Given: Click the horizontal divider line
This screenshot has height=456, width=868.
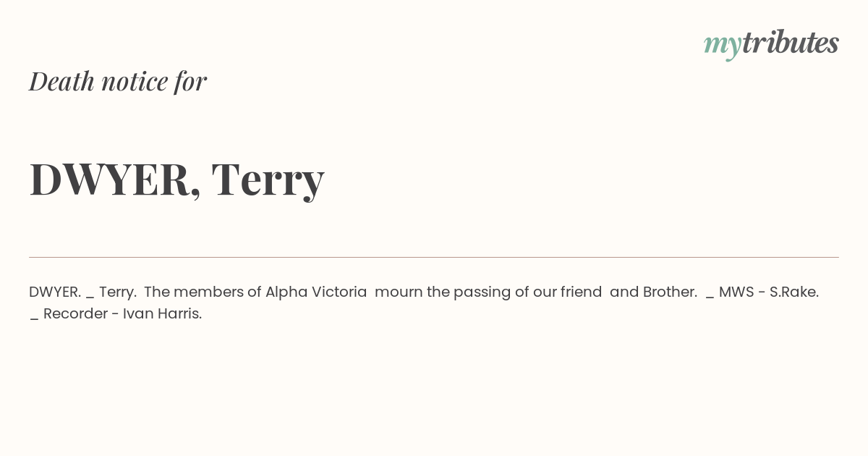Looking at the screenshot, I should 434,257.
